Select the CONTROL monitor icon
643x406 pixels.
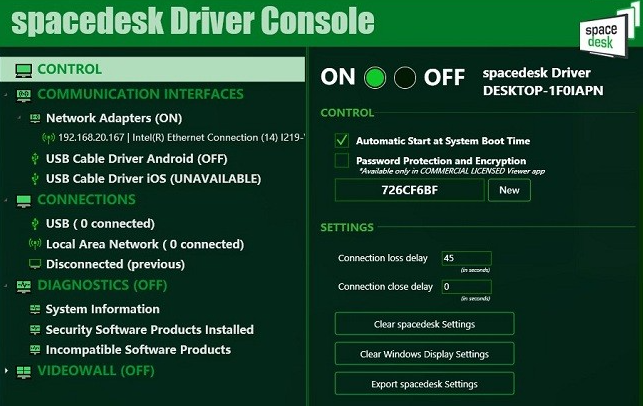[x=24, y=70]
